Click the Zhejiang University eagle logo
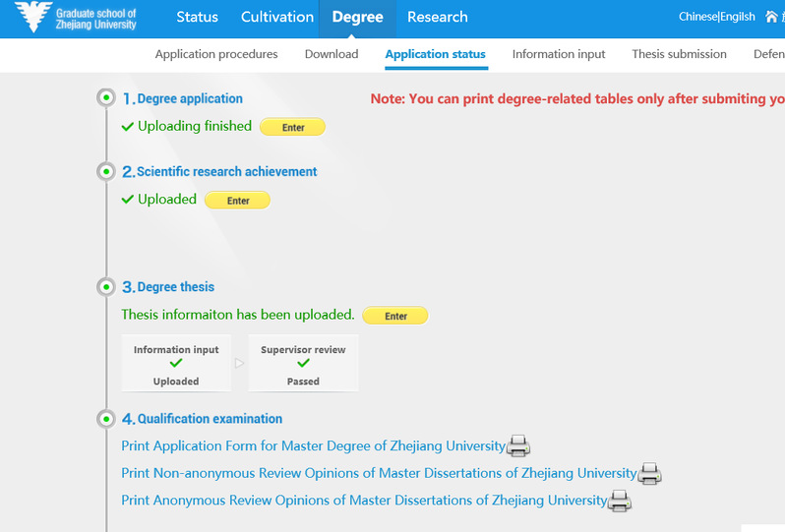The height and width of the screenshot is (532, 785). point(33,17)
